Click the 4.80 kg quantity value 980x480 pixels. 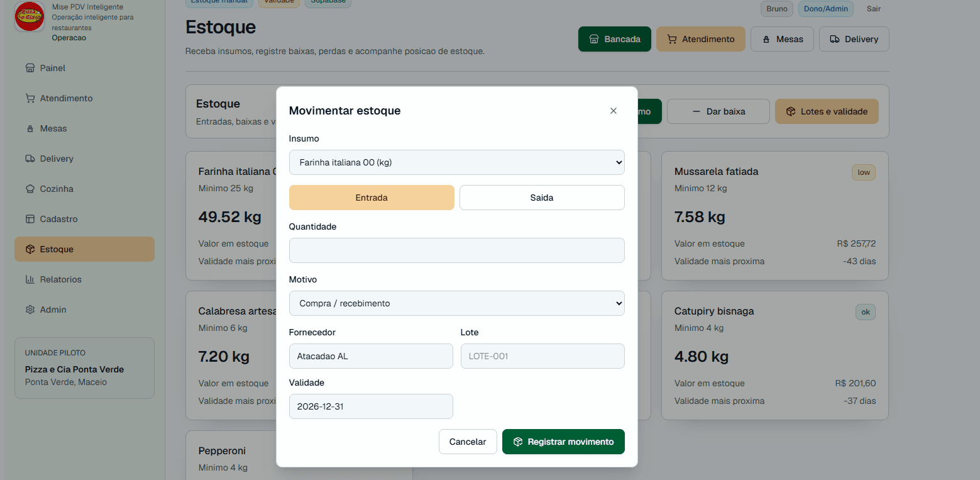(x=702, y=357)
